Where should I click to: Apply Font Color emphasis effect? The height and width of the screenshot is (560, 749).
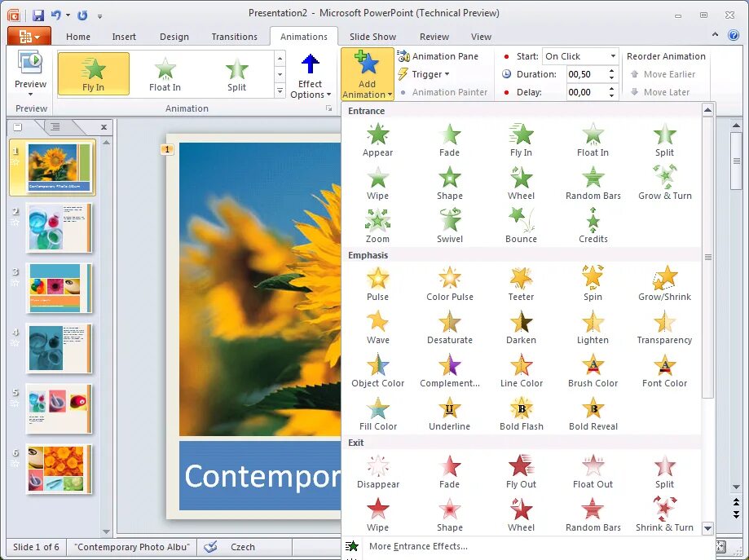coord(664,371)
